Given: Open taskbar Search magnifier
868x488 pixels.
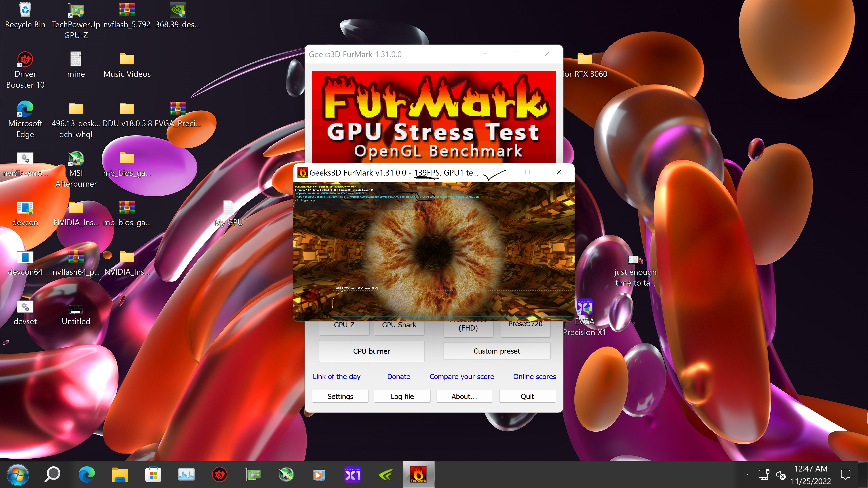Looking at the screenshot, I should point(52,474).
